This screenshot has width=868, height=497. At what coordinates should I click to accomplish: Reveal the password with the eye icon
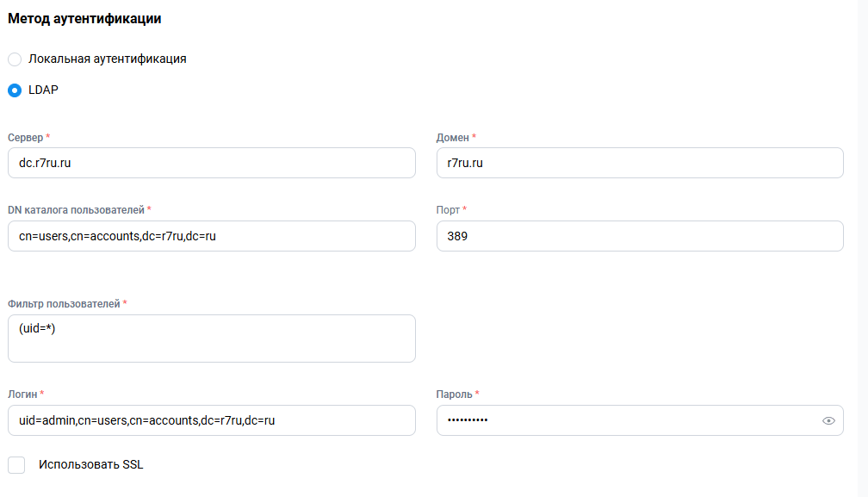tap(828, 420)
